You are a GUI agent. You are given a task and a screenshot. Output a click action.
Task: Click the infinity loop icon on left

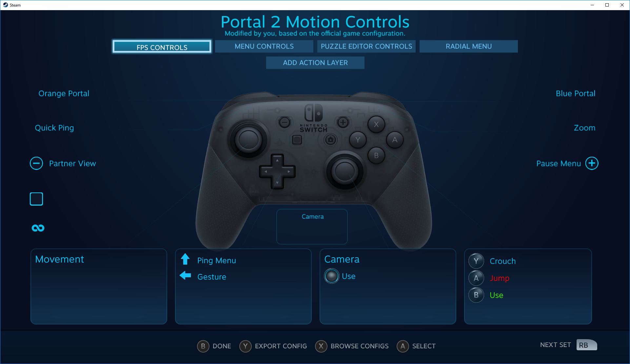tap(38, 227)
